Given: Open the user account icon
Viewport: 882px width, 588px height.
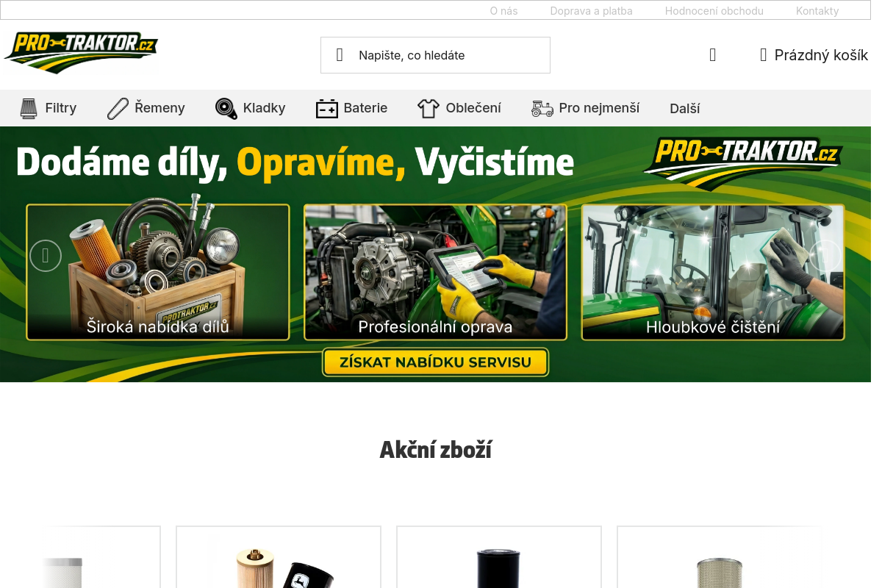Looking at the screenshot, I should [712, 54].
